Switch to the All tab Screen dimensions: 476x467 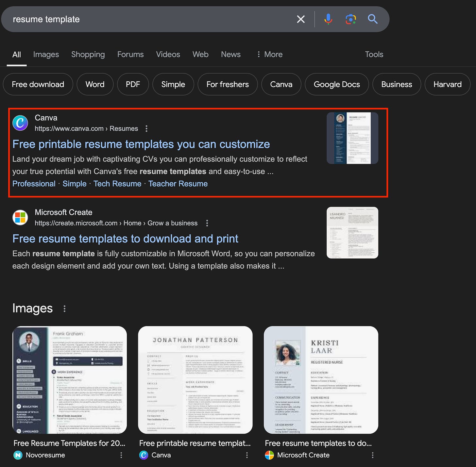17,55
